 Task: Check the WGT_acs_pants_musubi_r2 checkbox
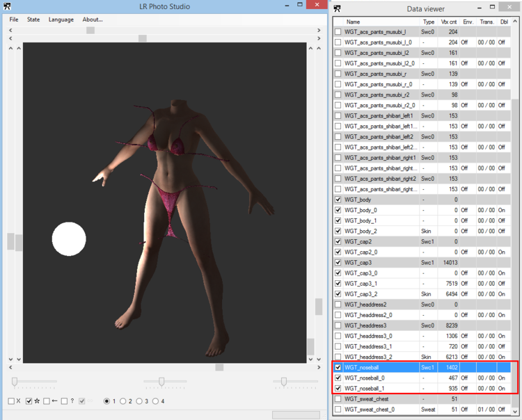pyautogui.click(x=338, y=95)
